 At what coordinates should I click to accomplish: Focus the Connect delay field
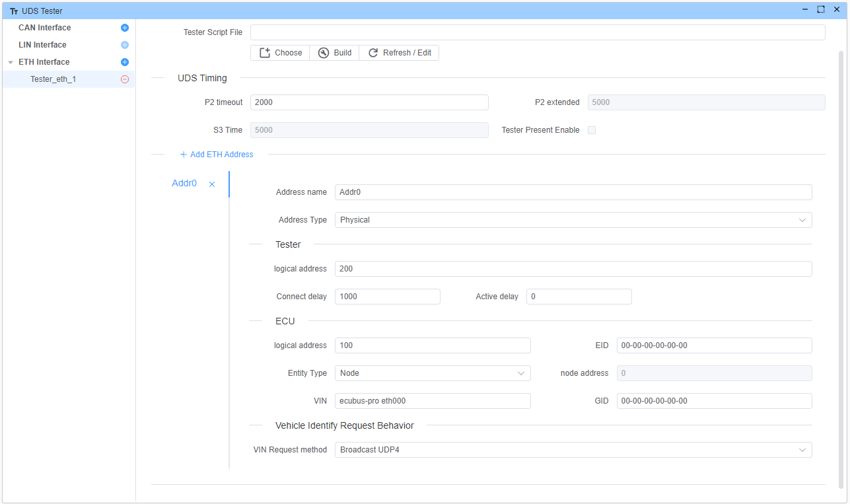(x=388, y=297)
